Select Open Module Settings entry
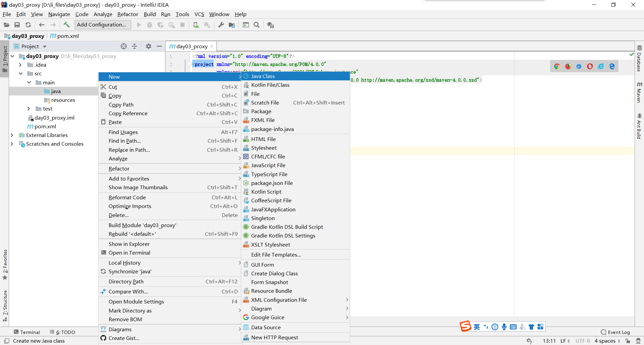The image size is (644, 345). (170, 301)
